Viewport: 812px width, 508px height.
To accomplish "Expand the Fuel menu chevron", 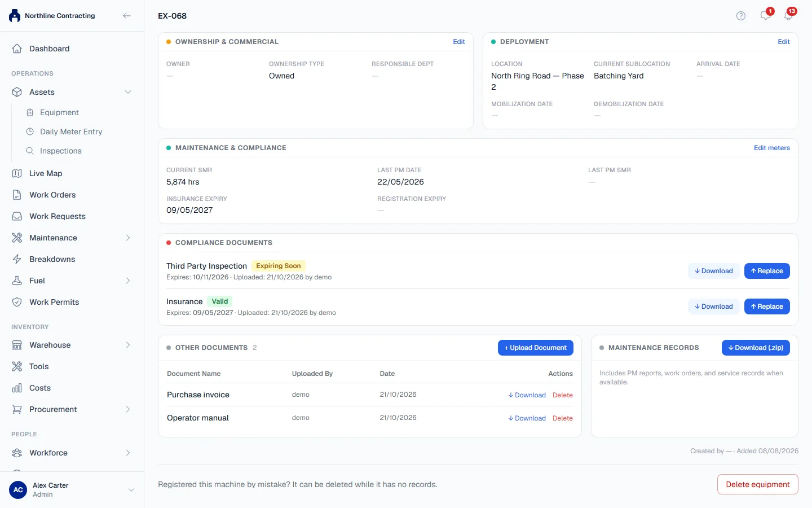I will pyautogui.click(x=128, y=281).
